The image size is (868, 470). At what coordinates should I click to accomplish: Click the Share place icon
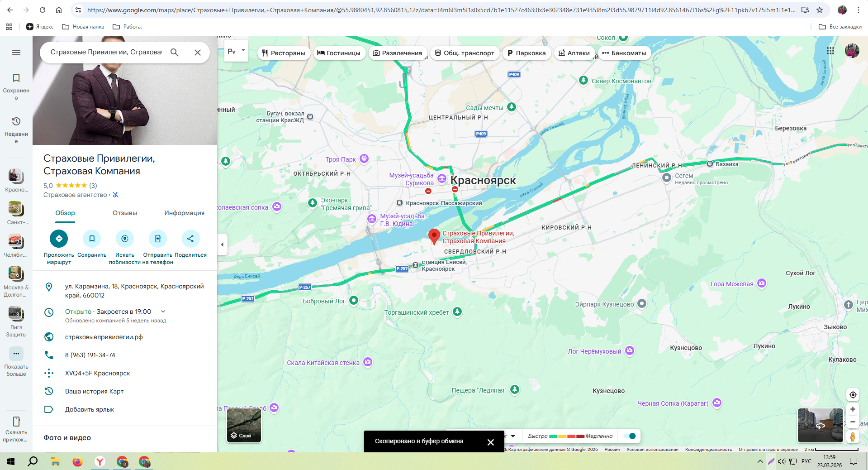pyautogui.click(x=190, y=239)
